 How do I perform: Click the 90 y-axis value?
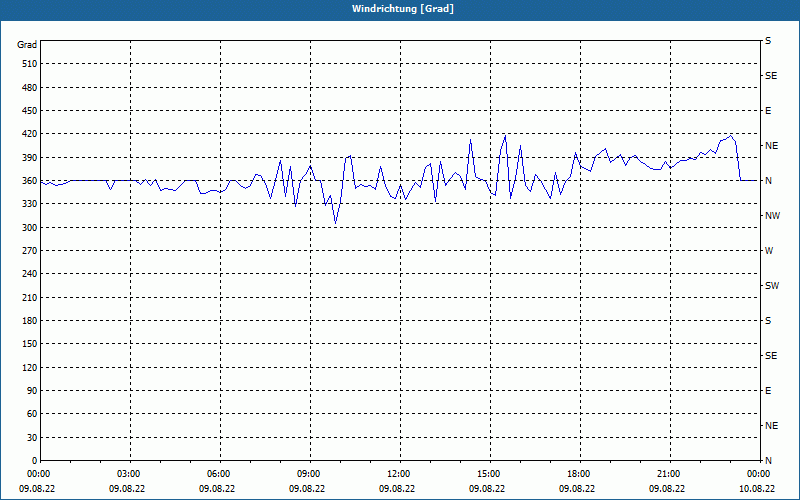[x=32, y=391]
